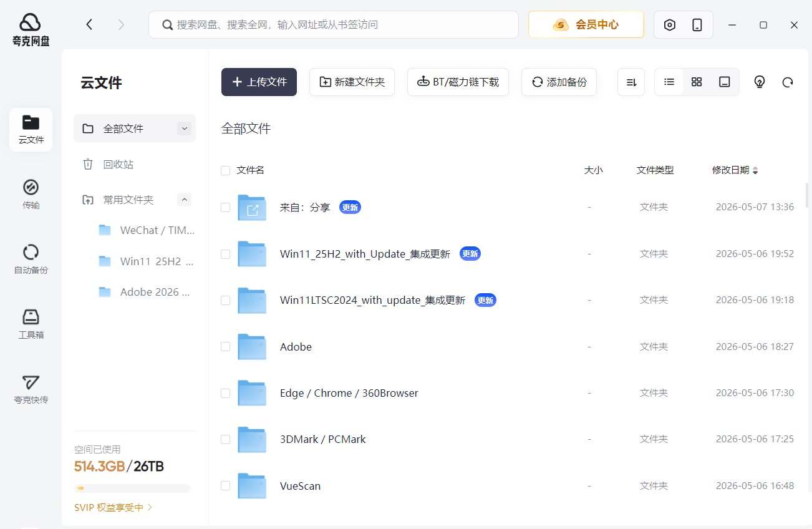
Task: Focus the search and address input field
Action: 334,25
